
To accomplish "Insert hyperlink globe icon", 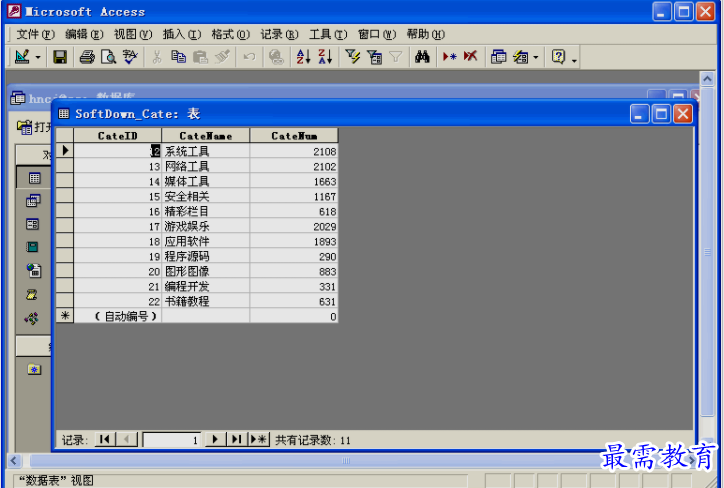I will tap(276, 57).
